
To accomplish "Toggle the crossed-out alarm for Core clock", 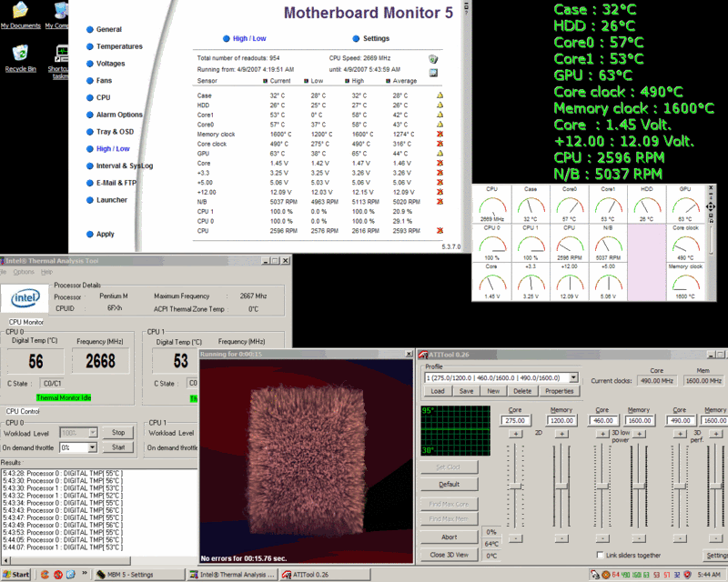I will (x=440, y=144).
